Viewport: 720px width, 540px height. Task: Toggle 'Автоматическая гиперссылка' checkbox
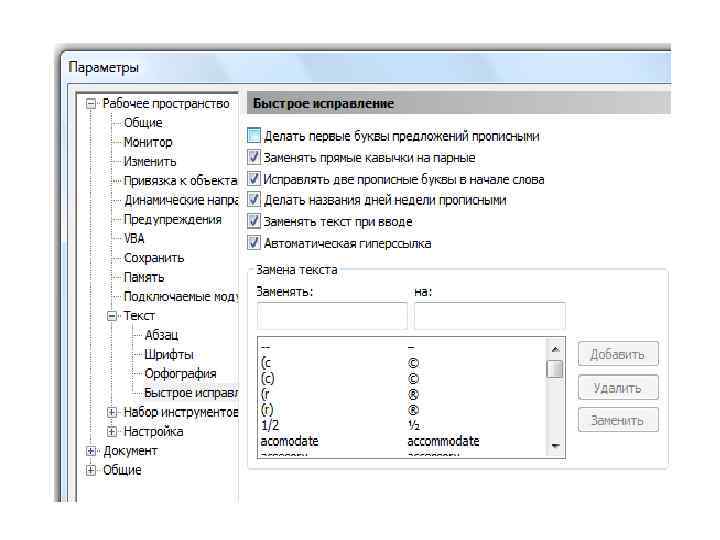pyautogui.click(x=253, y=243)
